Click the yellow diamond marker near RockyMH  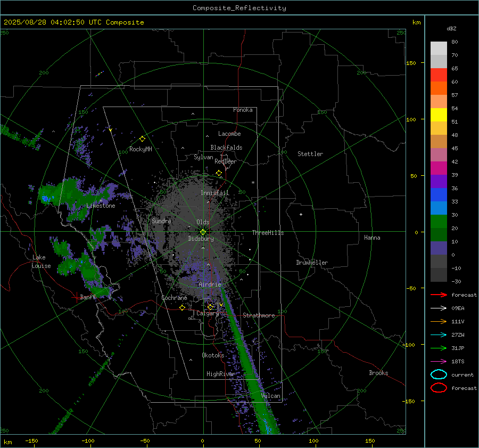(x=142, y=139)
